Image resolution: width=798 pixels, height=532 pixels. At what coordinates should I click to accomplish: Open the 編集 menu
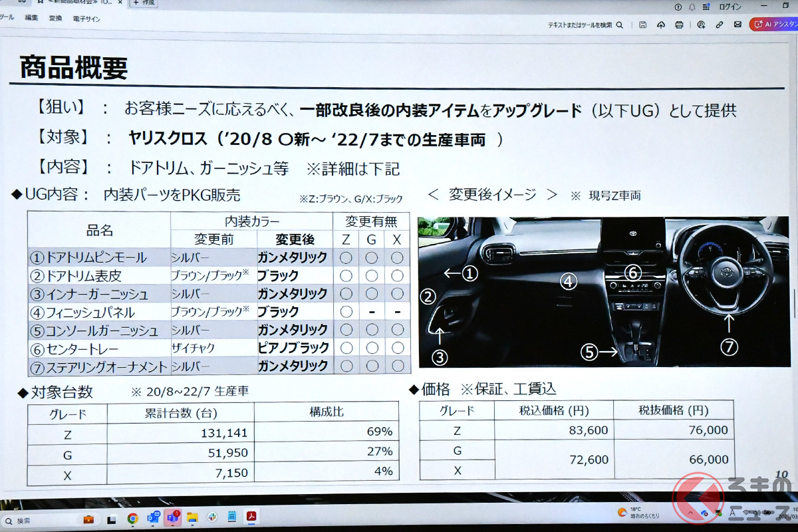31,18
